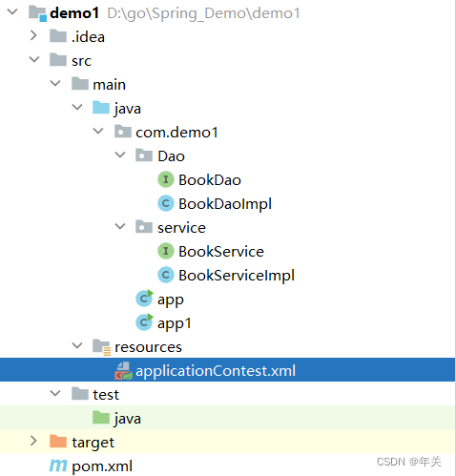Viewport: 456px width, 476px height.
Task: Click the BookServiceImpl class icon
Action: pos(166,275)
